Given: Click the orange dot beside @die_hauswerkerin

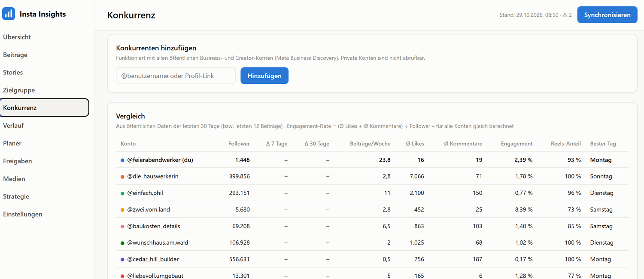Looking at the screenshot, I should point(122,176).
